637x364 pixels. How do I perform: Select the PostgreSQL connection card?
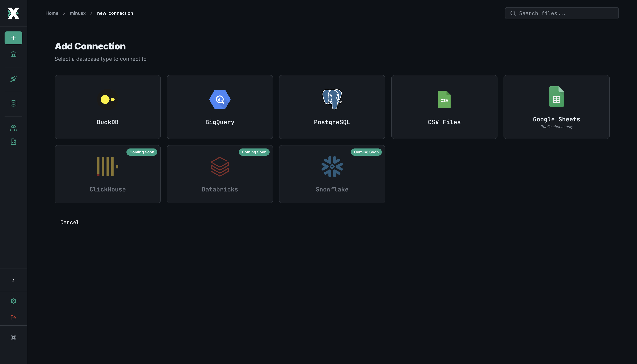(x=332, y=107)
